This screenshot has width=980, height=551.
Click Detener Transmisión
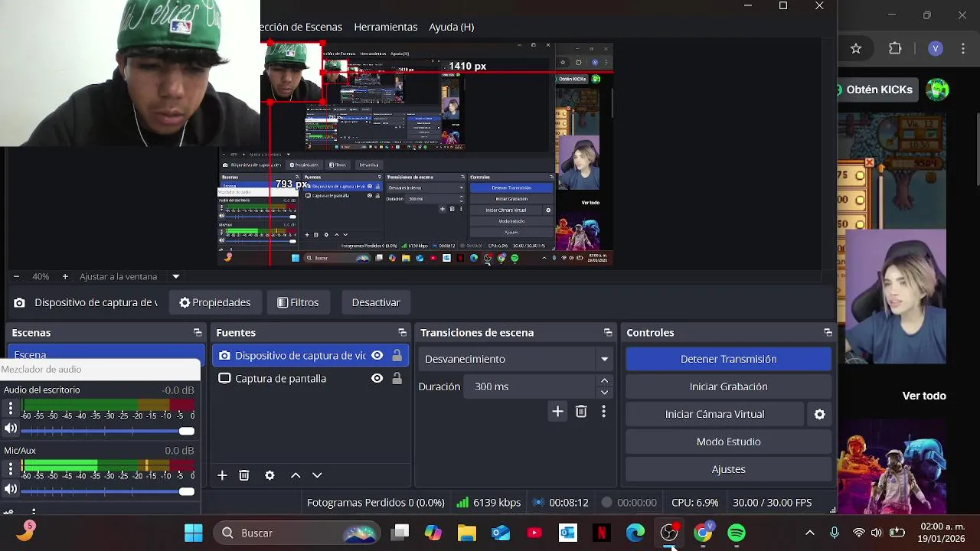coord(728,359)
